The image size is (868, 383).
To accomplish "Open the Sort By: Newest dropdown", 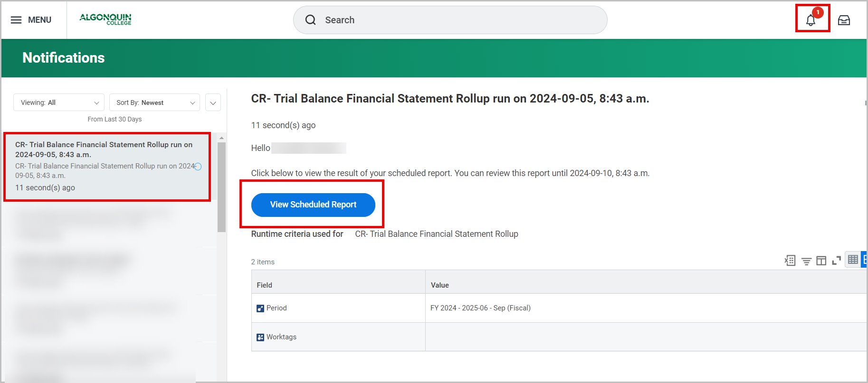I will click(x=155, y=103).
